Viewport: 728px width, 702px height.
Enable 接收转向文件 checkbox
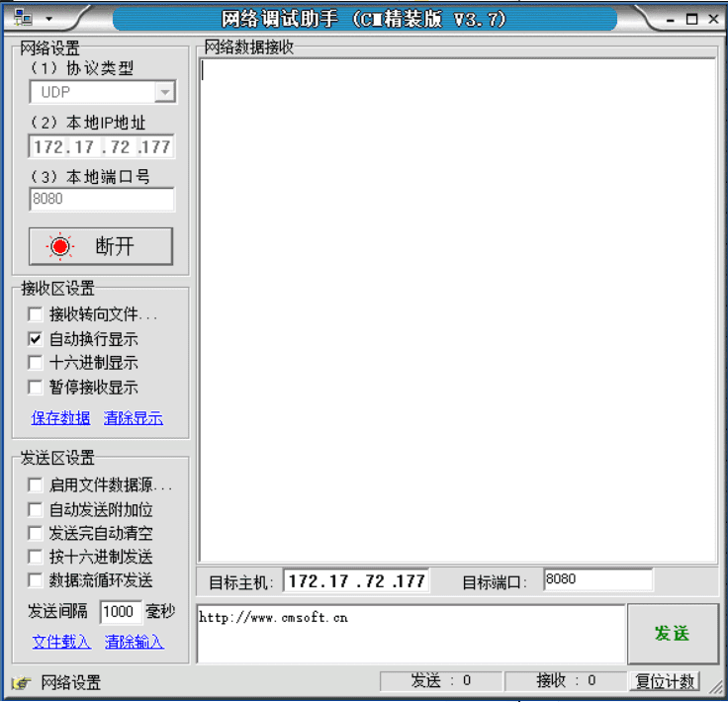click(36, 314)
